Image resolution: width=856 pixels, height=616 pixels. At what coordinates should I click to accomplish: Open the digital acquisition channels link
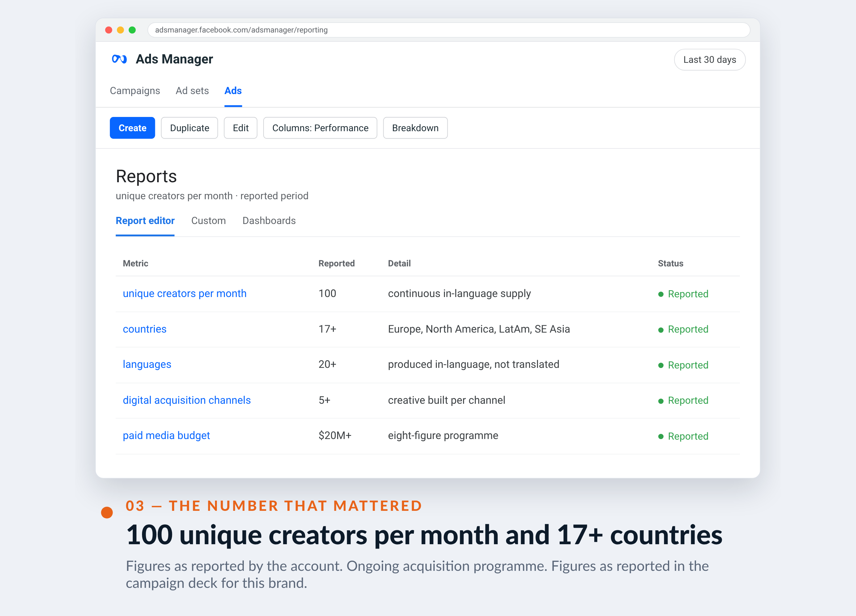(187, 400)
